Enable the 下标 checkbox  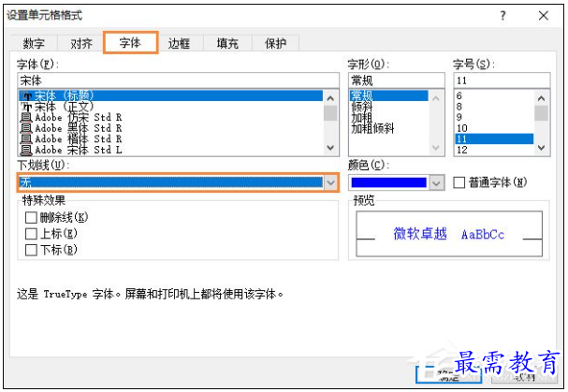tap(31, 250)
